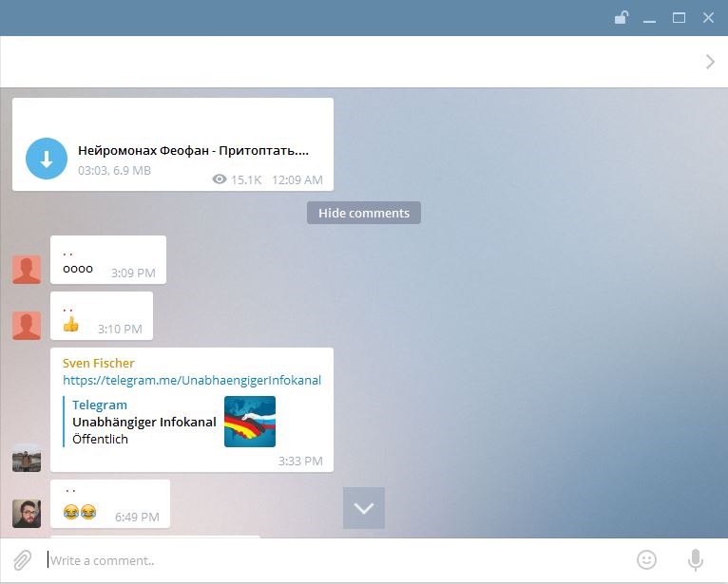The height and width of the screenshot is (584, 728).
Task: Hide comments toggle button
Action: 364,213
